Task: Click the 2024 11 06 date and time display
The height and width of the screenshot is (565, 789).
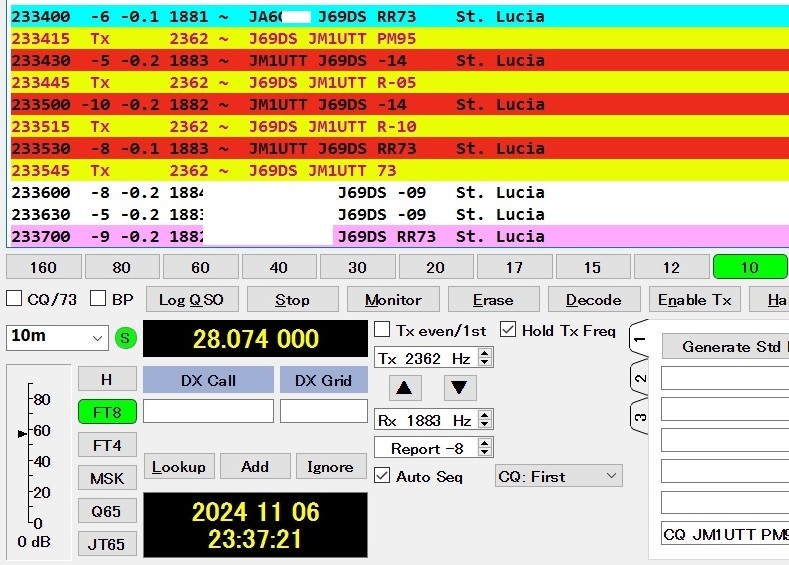Action: click(x=256, y=525)
